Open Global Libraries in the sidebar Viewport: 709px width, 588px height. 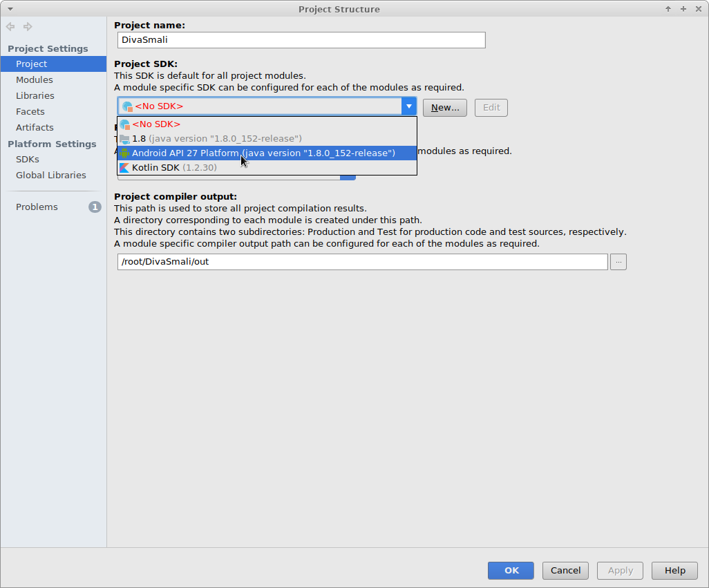pos(51,176)
